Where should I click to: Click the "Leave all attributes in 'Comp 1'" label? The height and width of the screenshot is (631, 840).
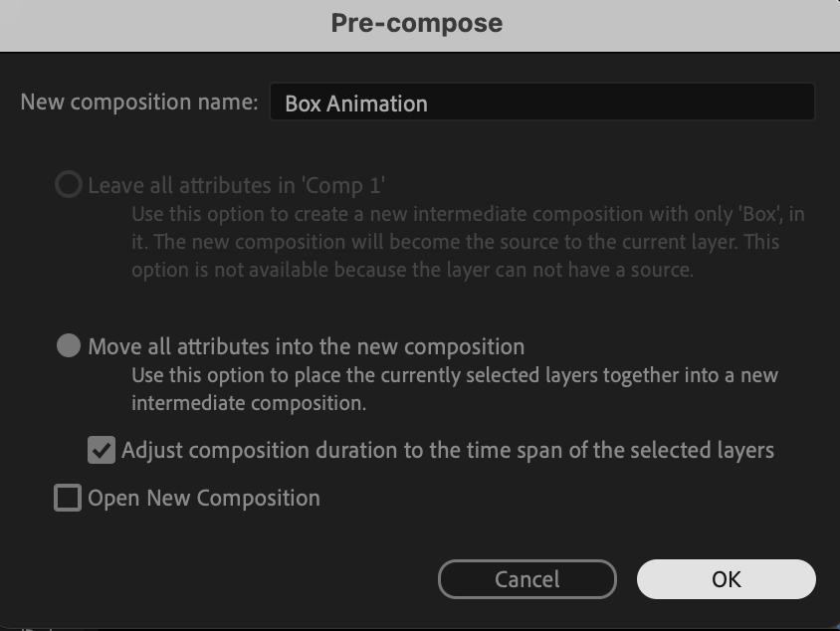click(x=236, y=185)
